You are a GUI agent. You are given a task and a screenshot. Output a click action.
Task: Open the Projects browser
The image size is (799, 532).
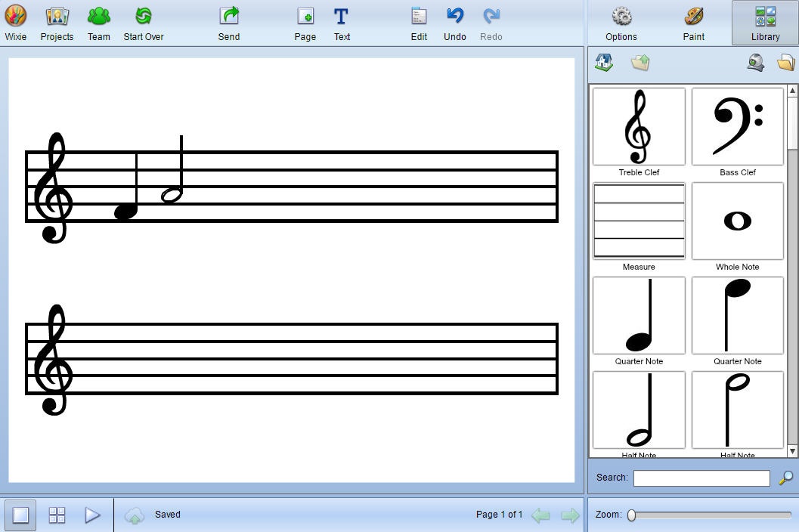coord(57,21)
